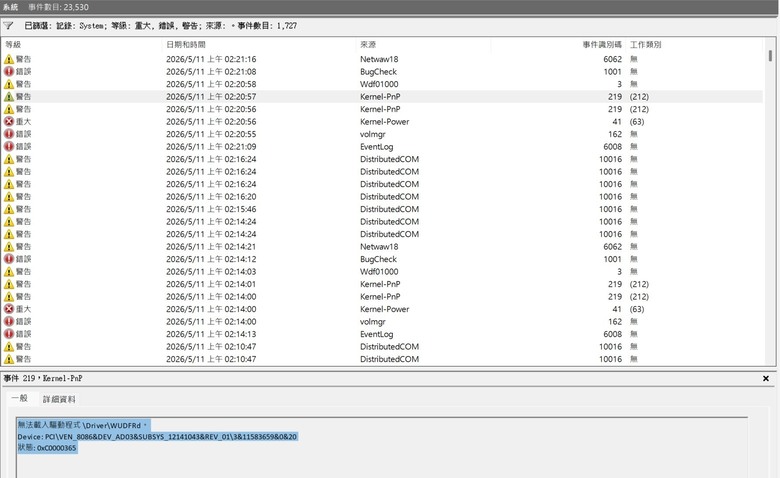
Task: Close the event 219 preview pane
Action: (766, 379)
